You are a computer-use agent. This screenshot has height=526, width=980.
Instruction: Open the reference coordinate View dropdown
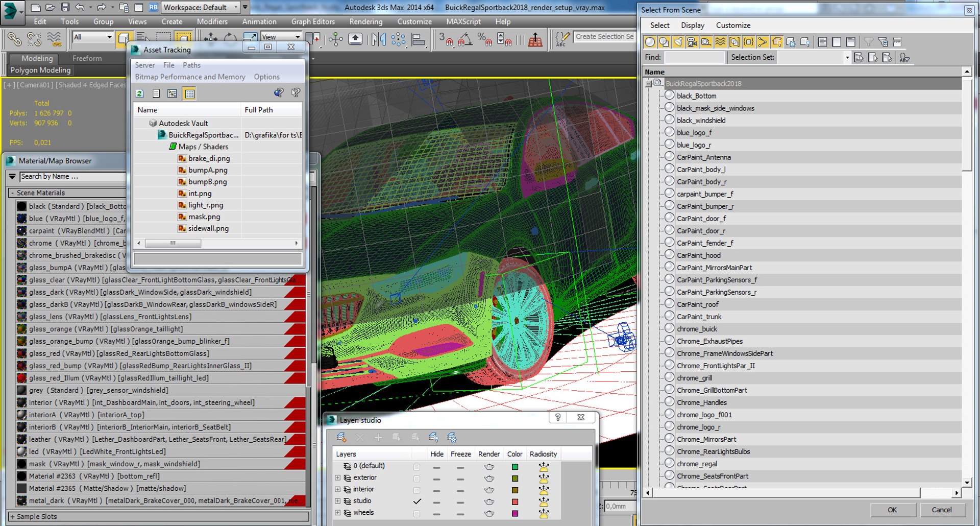[x=281, y=37]
